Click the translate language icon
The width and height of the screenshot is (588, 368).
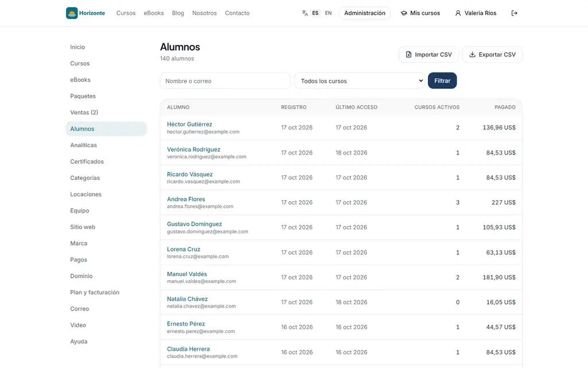pos(305,13)
